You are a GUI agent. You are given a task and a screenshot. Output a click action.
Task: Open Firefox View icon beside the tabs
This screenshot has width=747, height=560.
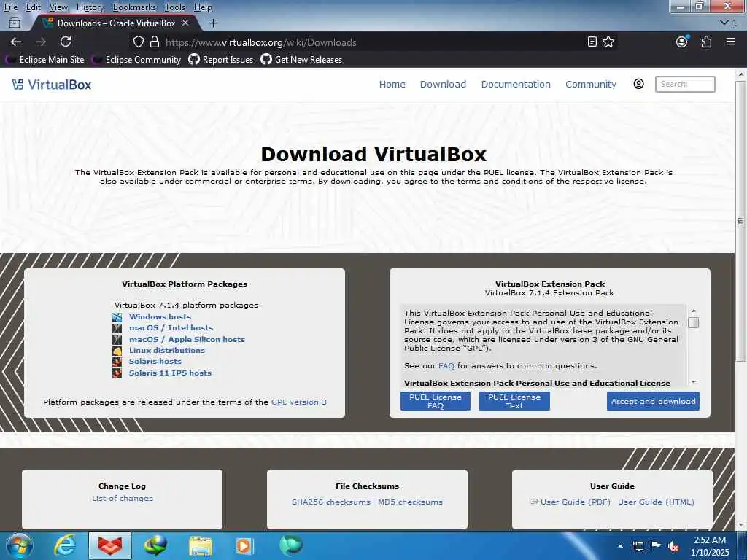(x=15, y=23)
